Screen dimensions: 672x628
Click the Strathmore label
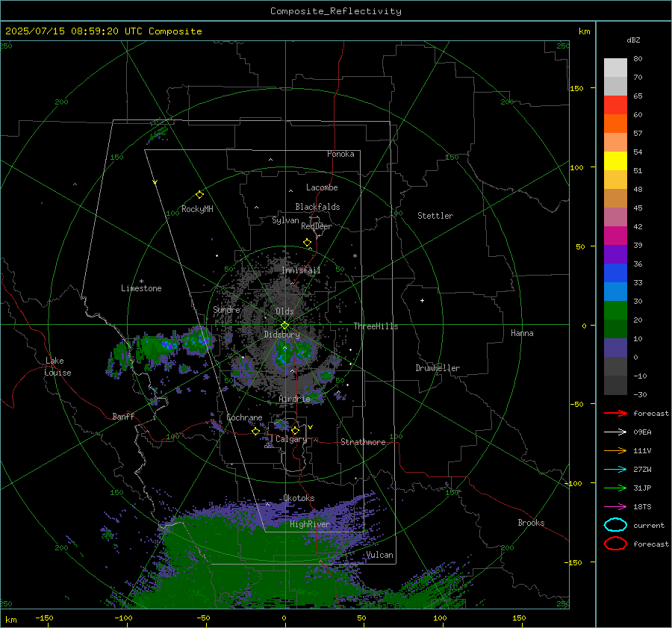363,442
